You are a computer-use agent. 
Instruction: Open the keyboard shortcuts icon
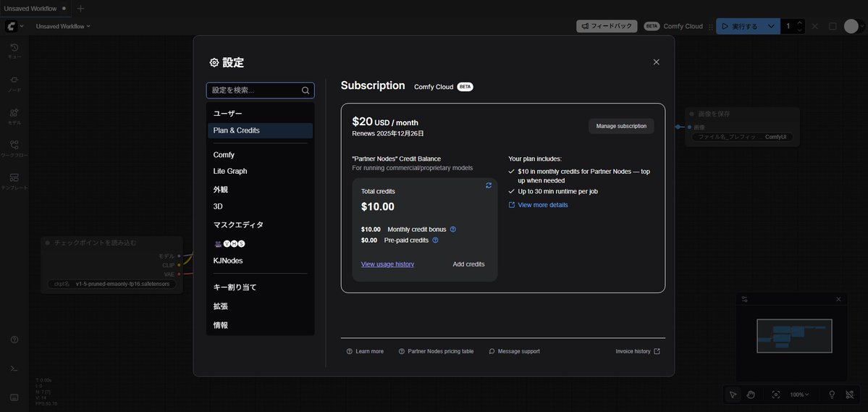click(14, 397)
